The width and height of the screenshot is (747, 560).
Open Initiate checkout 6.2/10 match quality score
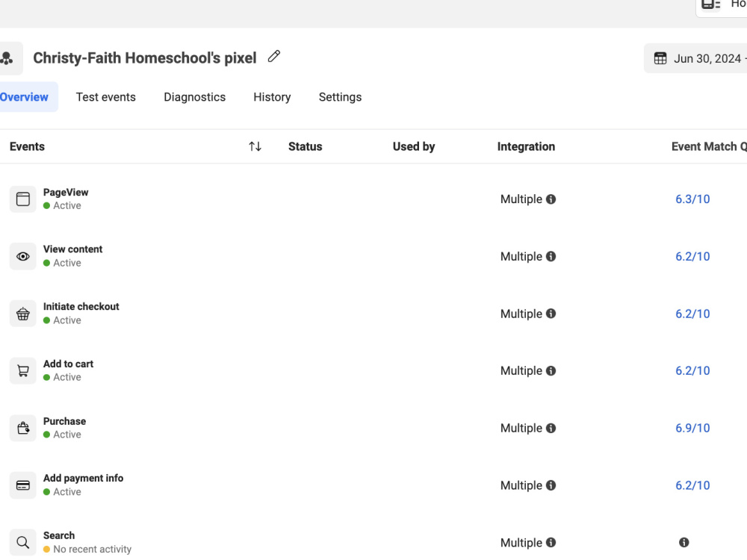tap(692, 314)
